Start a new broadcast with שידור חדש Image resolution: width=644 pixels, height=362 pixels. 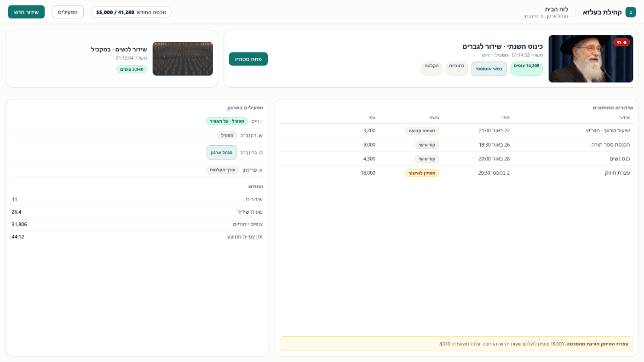(x=26, y=12)
